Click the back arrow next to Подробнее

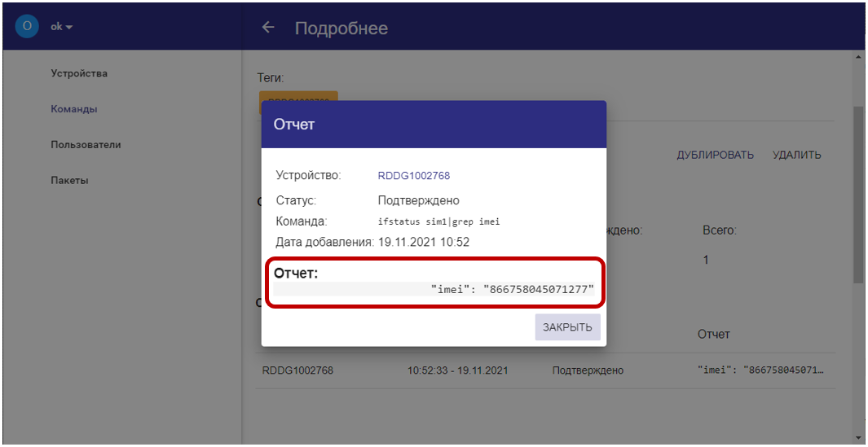[268, 27]
